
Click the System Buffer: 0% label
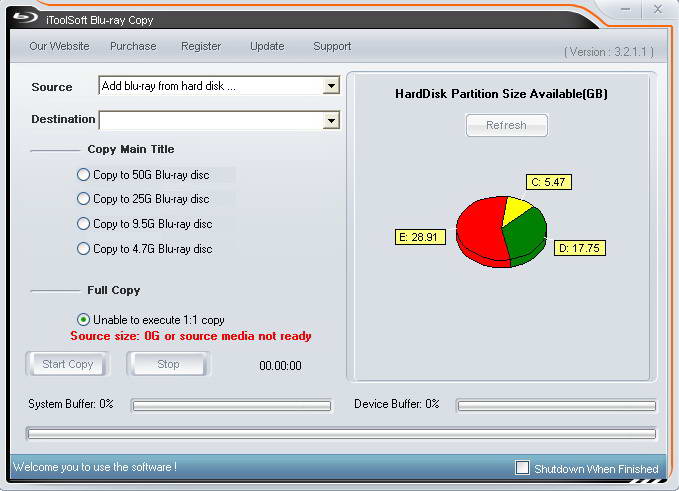(71, 404)
